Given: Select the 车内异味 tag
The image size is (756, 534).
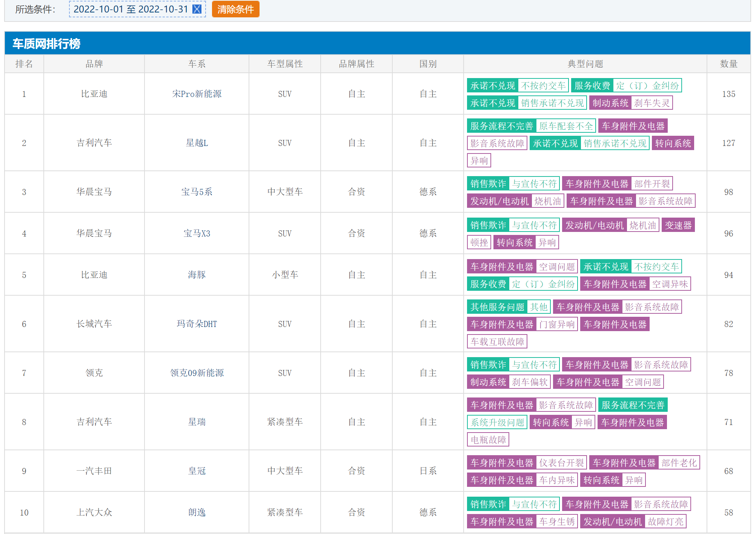Looking at the screenshot, I should tap(557, 480).
